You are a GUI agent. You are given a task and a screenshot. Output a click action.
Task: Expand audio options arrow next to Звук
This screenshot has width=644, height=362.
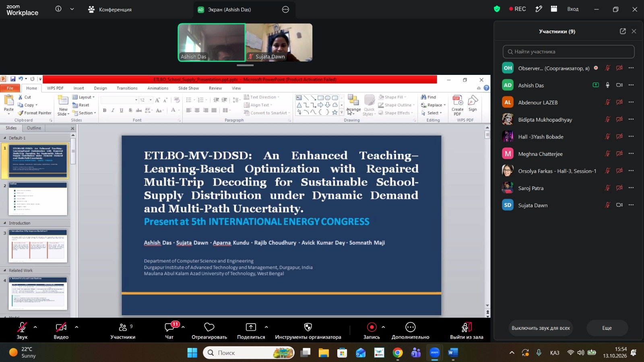(x=35, y=327)
